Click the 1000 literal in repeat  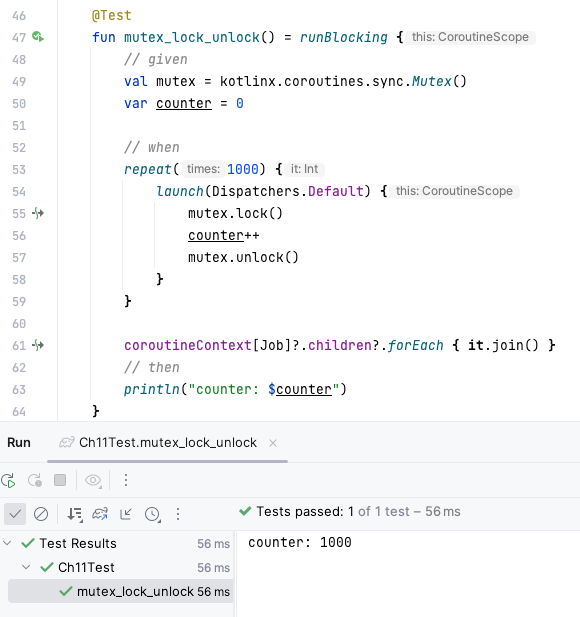tap(243, 169)
